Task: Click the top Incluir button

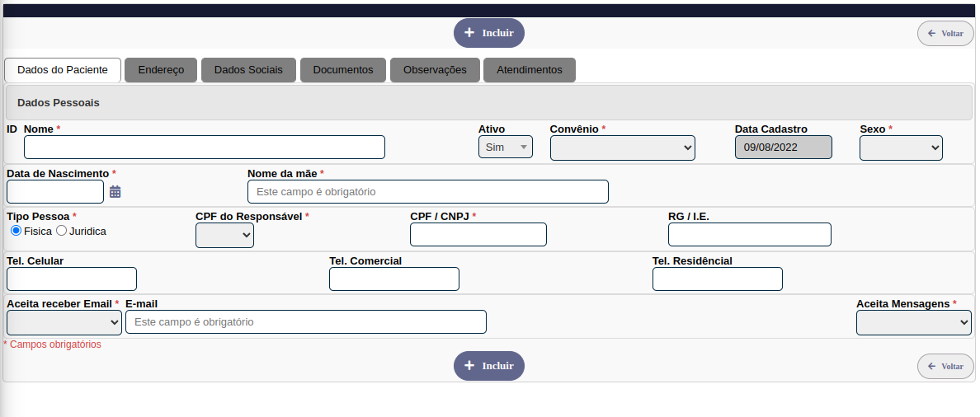Action: (488, 33)
